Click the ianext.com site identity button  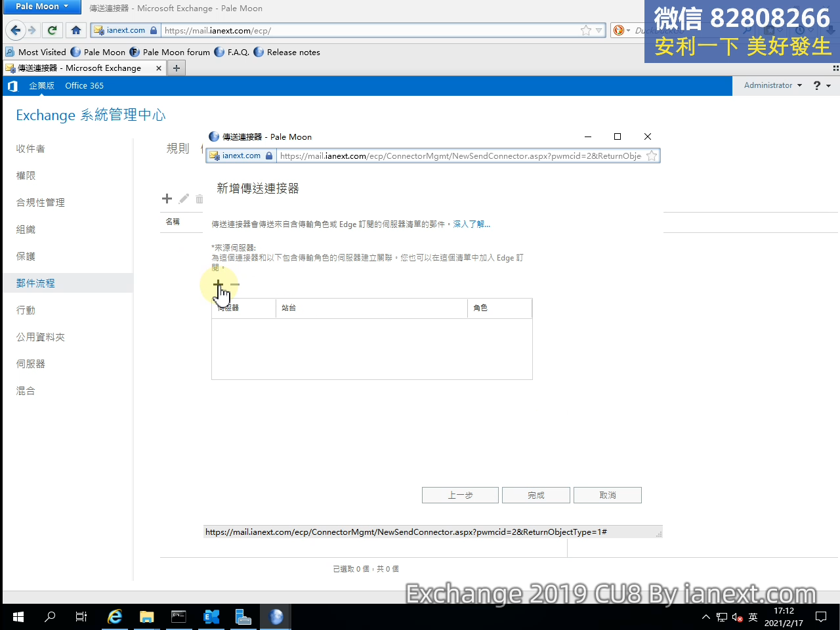125,30
